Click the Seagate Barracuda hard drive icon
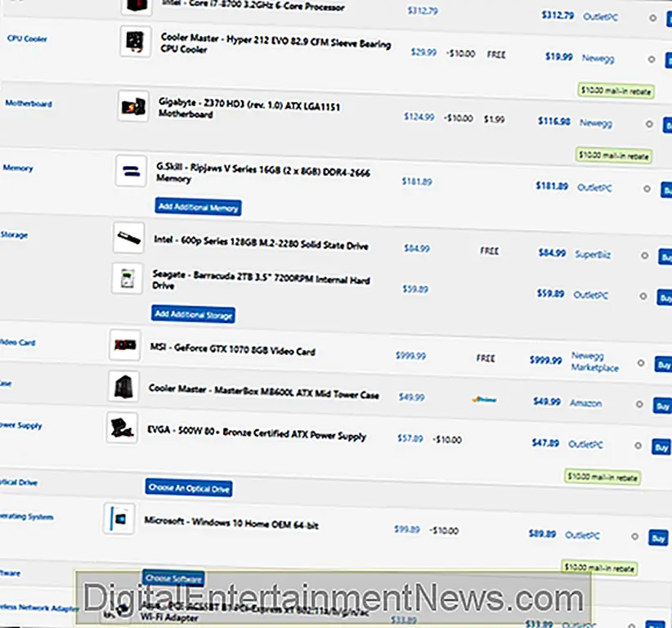 127,278
